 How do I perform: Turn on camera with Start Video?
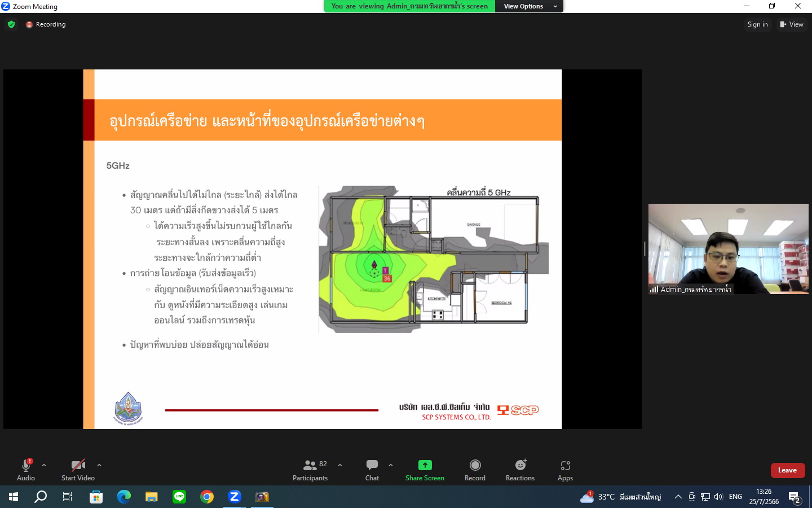78,470
